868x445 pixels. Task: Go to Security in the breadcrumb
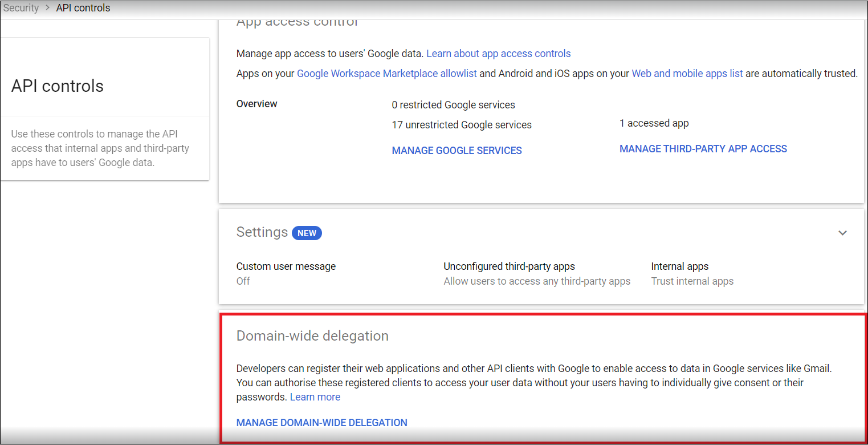[x=21, y=8]
